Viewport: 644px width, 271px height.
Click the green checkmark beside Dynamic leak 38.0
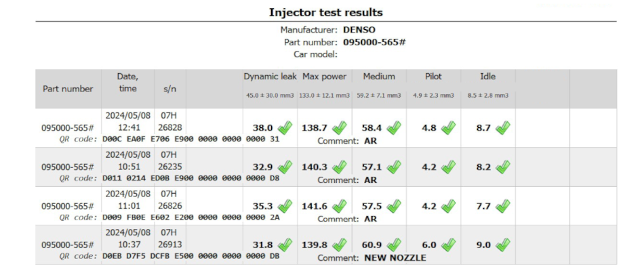[285, 127]
